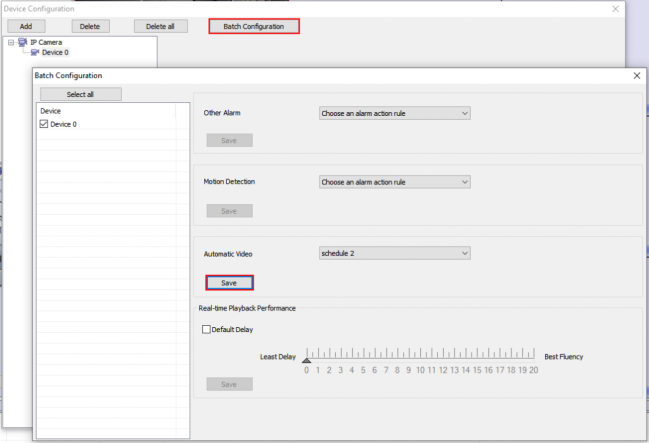649x443 pixels.
Task: Open the Other Alarm action rule dropdown
Action: pyautogui.click(x=394, y=113)
